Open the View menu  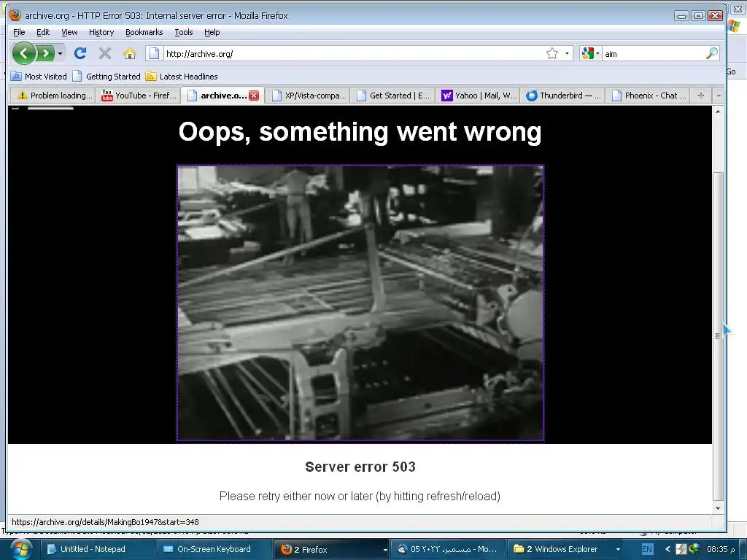69,32
